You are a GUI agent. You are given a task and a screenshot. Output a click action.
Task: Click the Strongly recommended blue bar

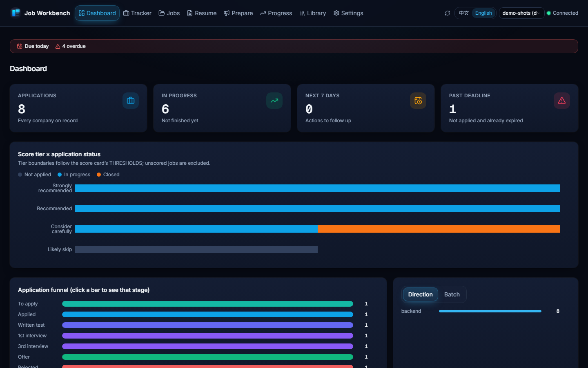pos(318,188)
